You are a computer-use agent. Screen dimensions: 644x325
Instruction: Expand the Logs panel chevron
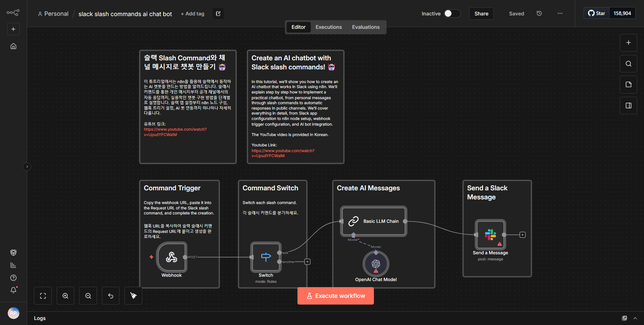click(x=635, y=318)
